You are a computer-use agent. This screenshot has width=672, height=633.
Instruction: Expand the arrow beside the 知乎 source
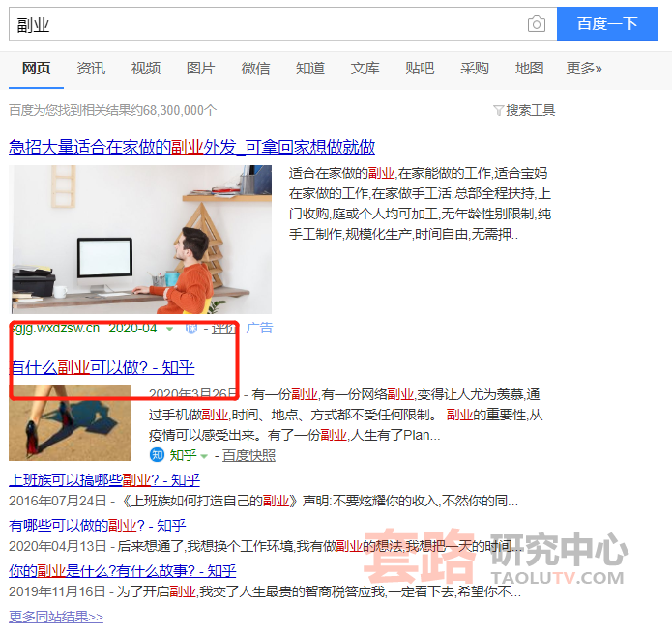tap(204, 456)
